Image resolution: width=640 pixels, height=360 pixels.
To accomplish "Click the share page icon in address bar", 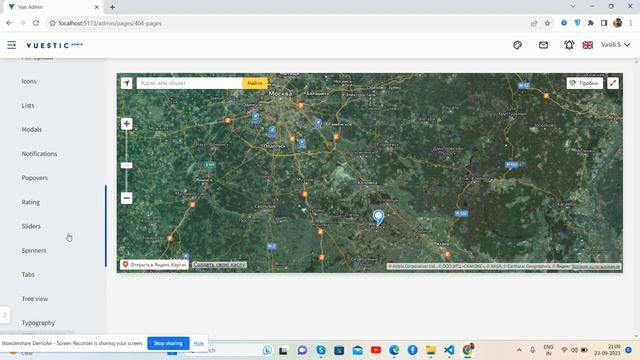I will [534, 23].
